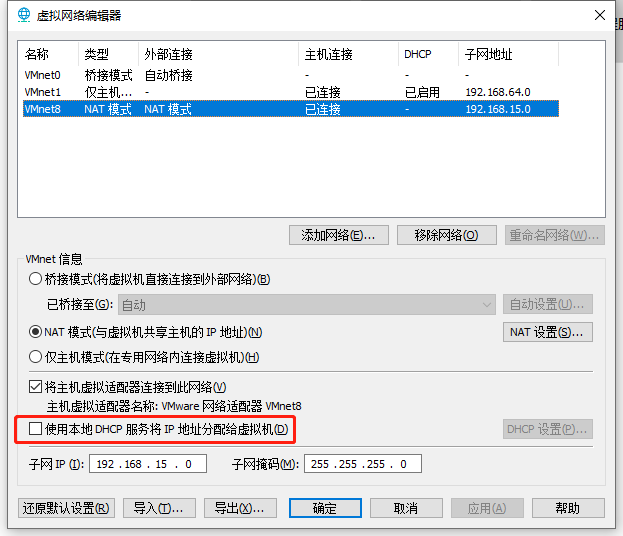Click 名称 column header

click(50, 54)
